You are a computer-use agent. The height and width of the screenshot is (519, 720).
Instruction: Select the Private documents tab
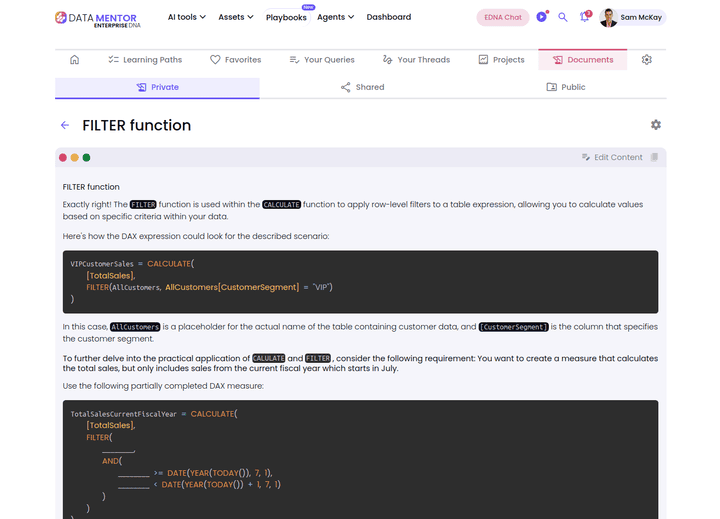[x=157, y=87]
